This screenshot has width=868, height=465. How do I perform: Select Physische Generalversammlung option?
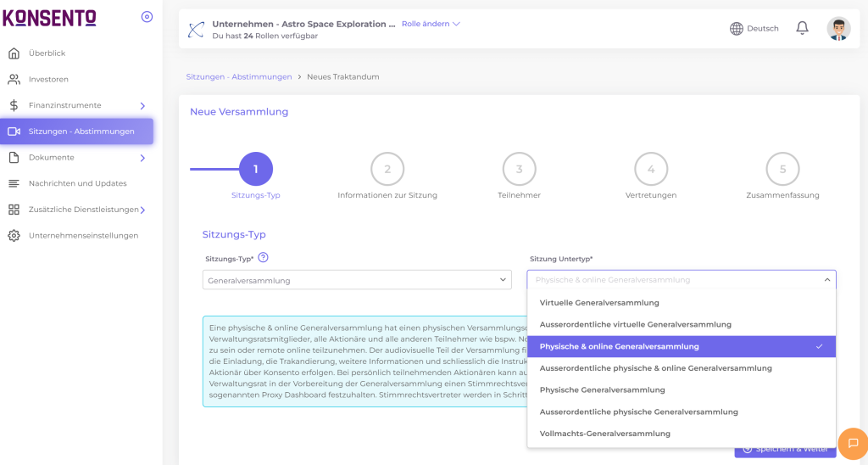tap(681, 389)
